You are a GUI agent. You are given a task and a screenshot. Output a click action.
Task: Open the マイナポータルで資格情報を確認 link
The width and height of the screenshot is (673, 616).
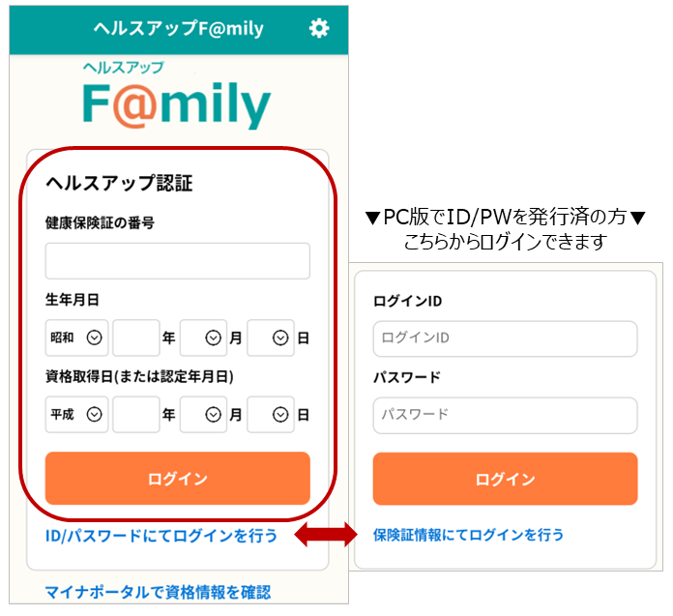[x=158, y=592]
